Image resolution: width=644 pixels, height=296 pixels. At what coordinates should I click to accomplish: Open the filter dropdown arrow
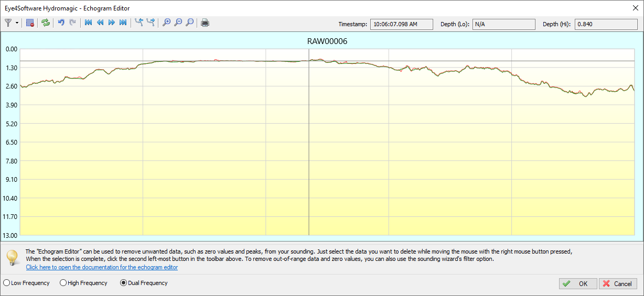[17, 23]
